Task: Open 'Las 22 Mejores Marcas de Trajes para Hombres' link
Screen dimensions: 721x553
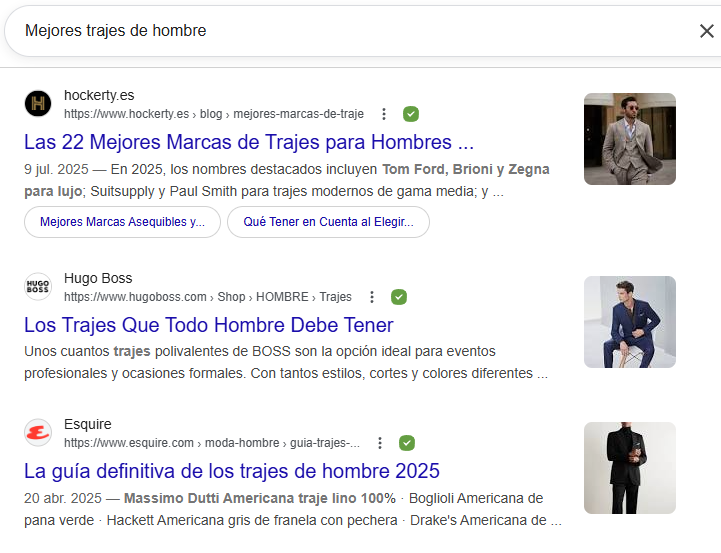Action: 249,142
